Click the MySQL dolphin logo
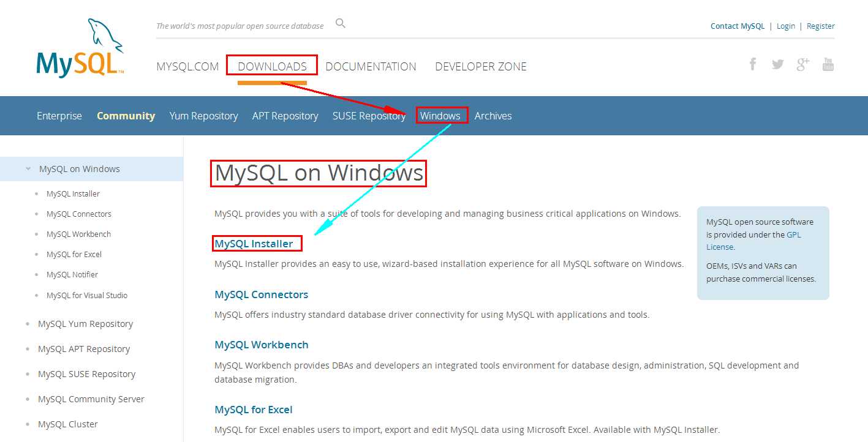Screen dimensions: 868x442 pyautogui.click(x=80, y=48)
